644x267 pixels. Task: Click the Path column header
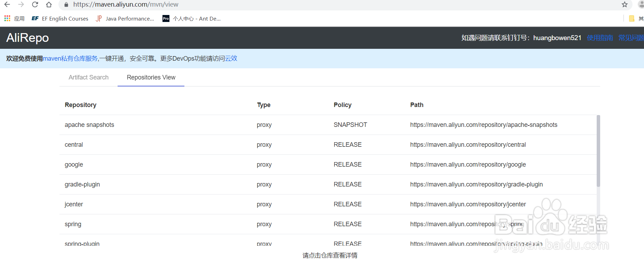pos(417,105)
